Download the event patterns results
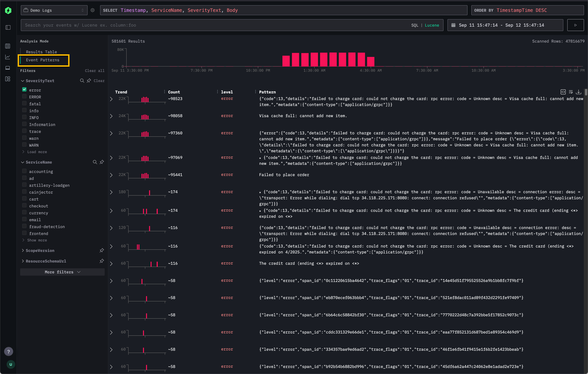Viewport: 588px width, 374px height. pos(579,92)
